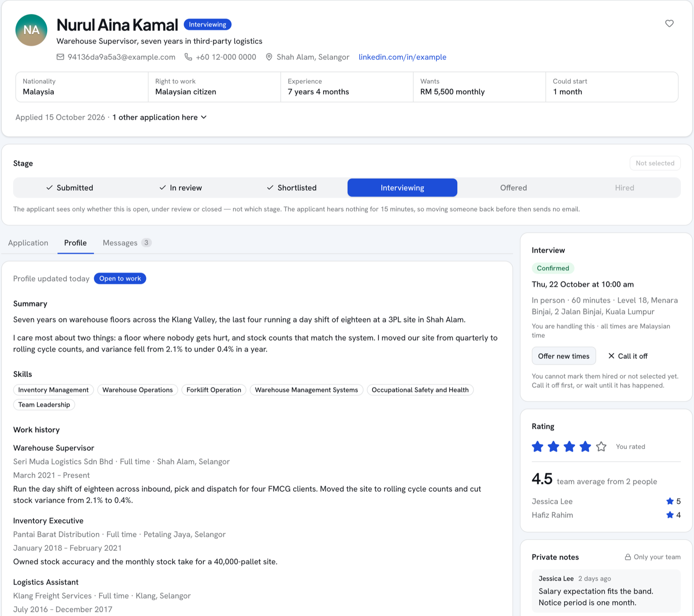The height and width of the screenshot is (616, 694).
Task: Click the 4.5 team average score
Action: point(542,479)
